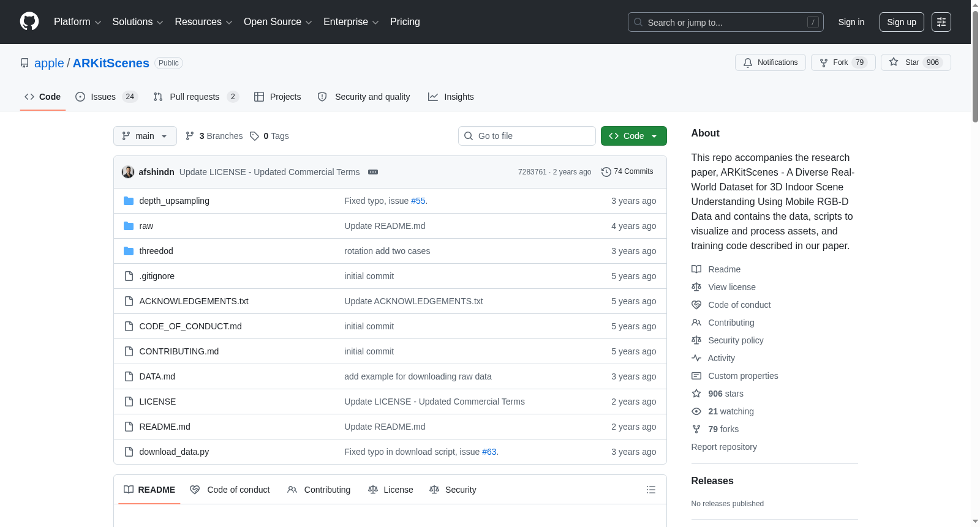Click the scale icon beside View license
The height and width of the screenshot is (527, 980).
(x=696, y=287)
